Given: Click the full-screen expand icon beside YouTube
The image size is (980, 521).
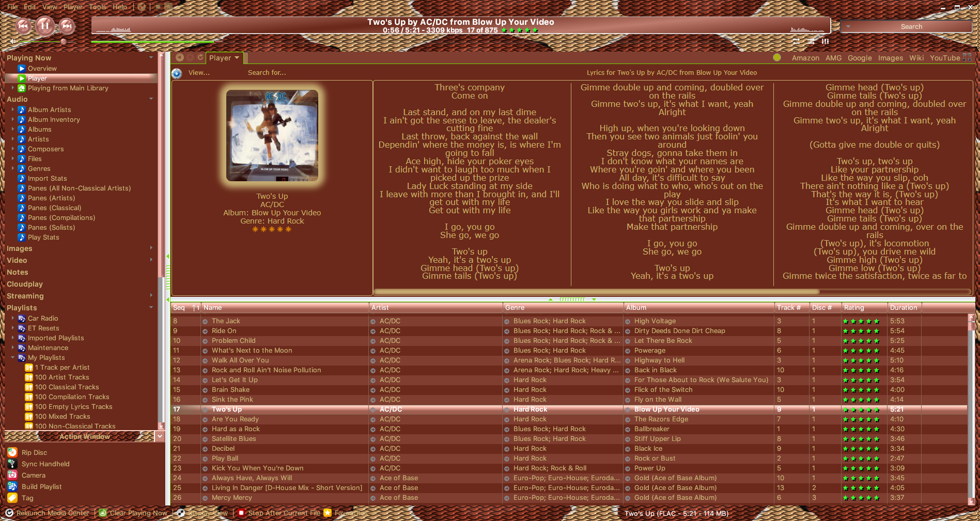Looking at the screenshot, I should point(967,57).
